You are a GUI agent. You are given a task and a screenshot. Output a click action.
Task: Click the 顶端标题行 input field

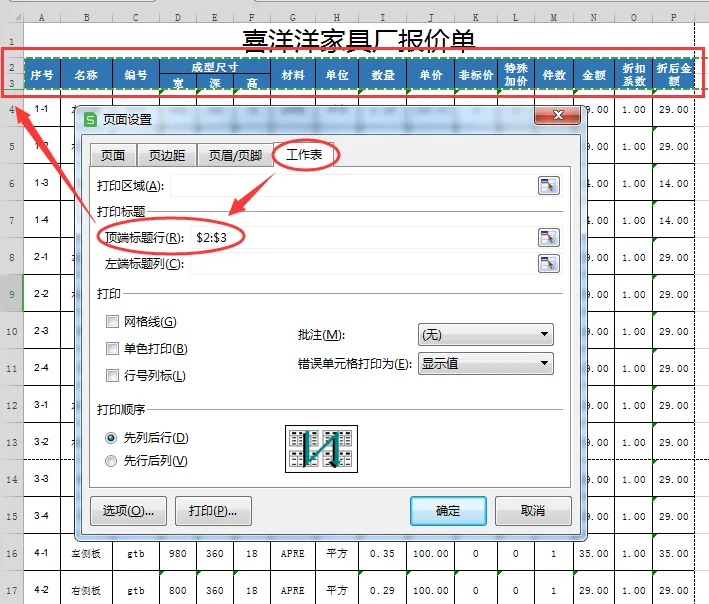[x=364, y=237]
